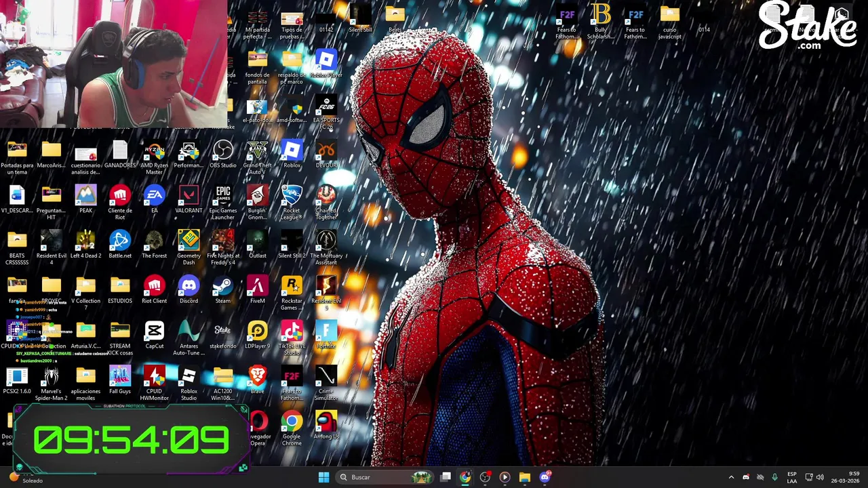Select Five Nights at Freddy's 4 icon
Screen dimensions: 868x488
coord(223,248)
